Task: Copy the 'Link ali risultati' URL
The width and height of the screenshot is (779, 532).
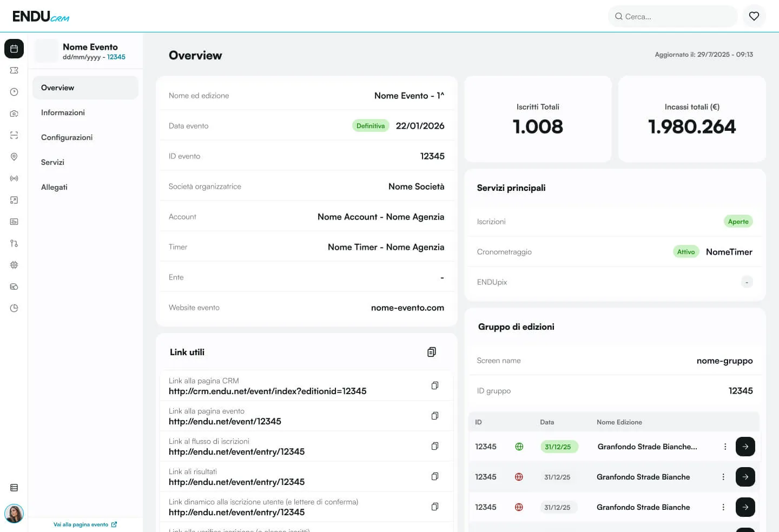Action: pyautogui.click(x=434, y=476)
